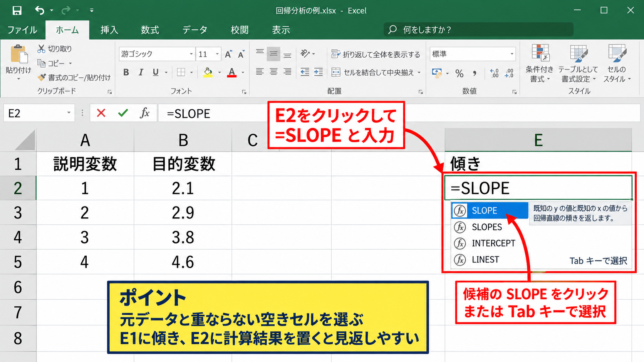Toggle Bold formatting
The height and width of the screenshot is (362, 644).
click(x=126, y=72)
